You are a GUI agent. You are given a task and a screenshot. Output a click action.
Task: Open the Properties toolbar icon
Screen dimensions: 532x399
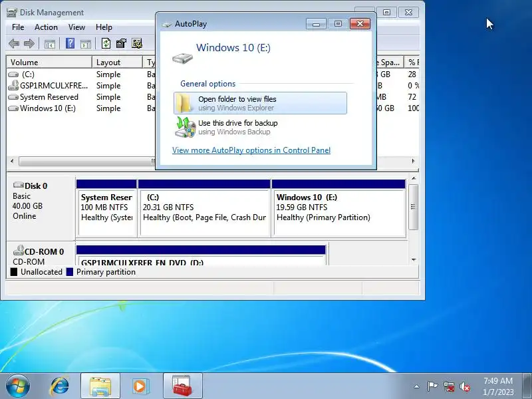[121, 43]
